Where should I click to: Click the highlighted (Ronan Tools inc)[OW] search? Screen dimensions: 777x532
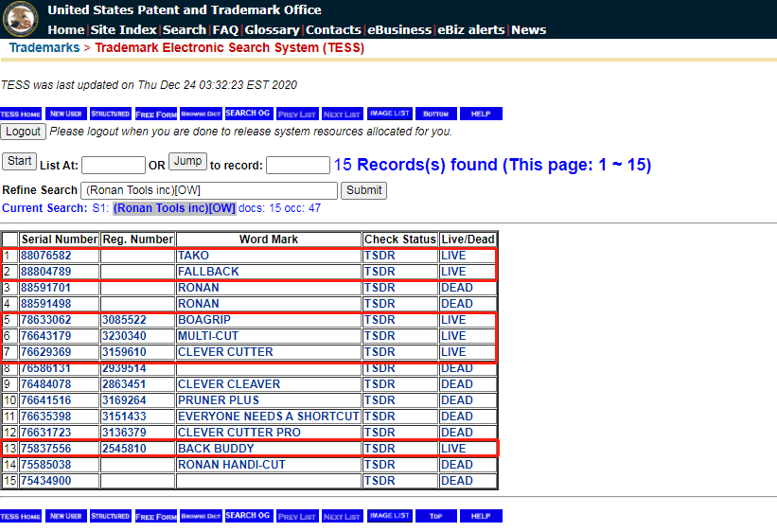(x=174, y=208)
